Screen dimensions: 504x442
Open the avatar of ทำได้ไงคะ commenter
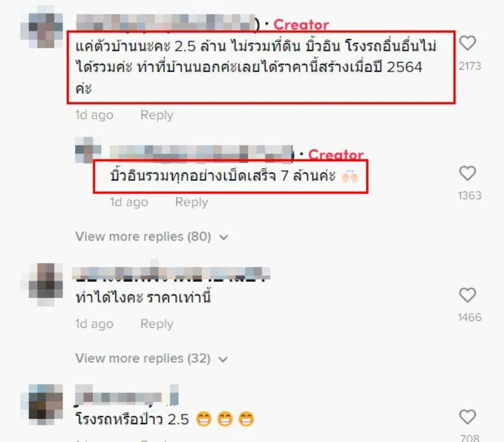pos(42,284)
